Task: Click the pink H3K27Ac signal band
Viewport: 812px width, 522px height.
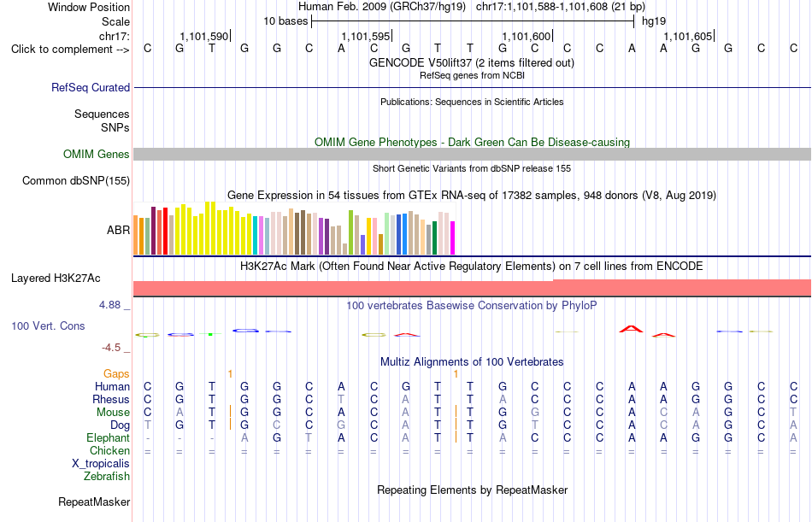Action: (473, 288)
